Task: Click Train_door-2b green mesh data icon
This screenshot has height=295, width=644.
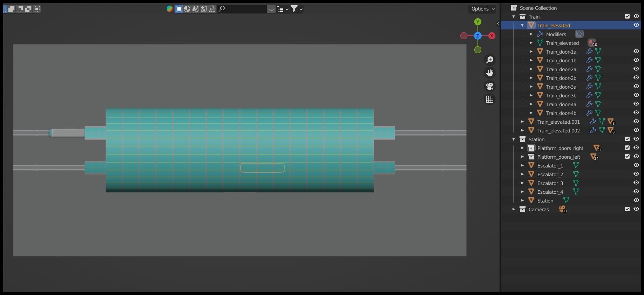Action: (598, 78)
